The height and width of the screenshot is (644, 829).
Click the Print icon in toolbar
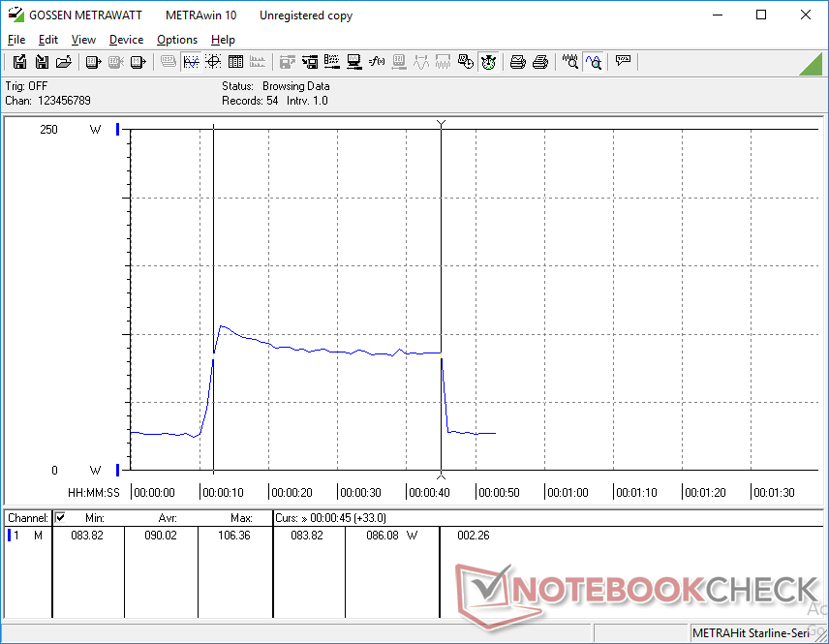click(518, 62)
